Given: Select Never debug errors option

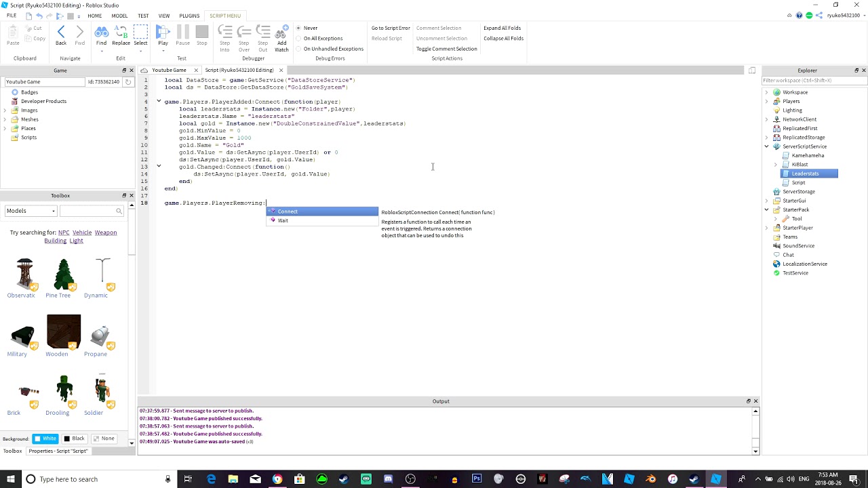Looking at the screenshot, I should pyautogui.click(x=307, y=28).
